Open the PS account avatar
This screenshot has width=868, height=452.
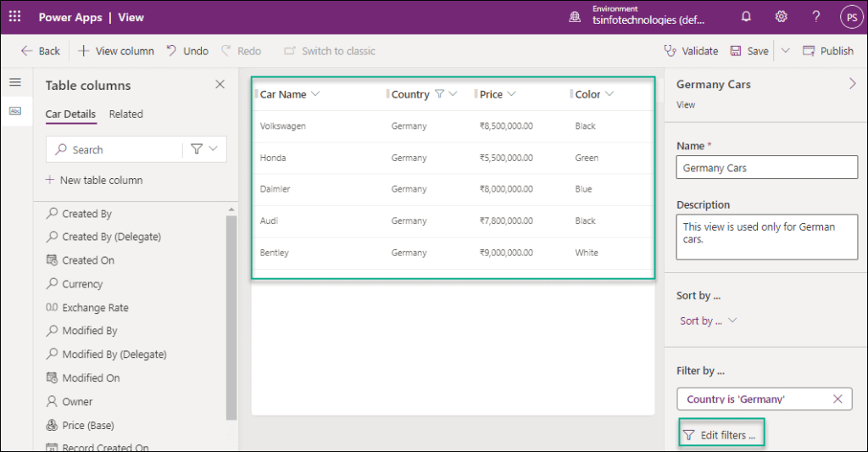click(852, 17)
